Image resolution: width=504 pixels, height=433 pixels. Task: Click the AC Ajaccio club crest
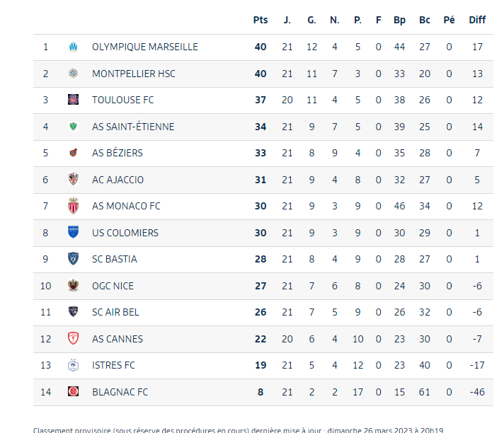point(73,180)
